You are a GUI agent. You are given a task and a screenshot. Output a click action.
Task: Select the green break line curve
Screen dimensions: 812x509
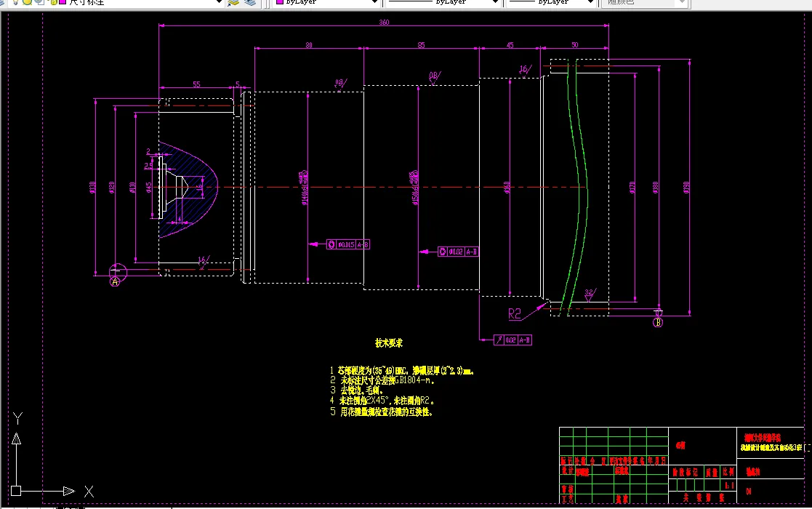(x=577, y=186)
